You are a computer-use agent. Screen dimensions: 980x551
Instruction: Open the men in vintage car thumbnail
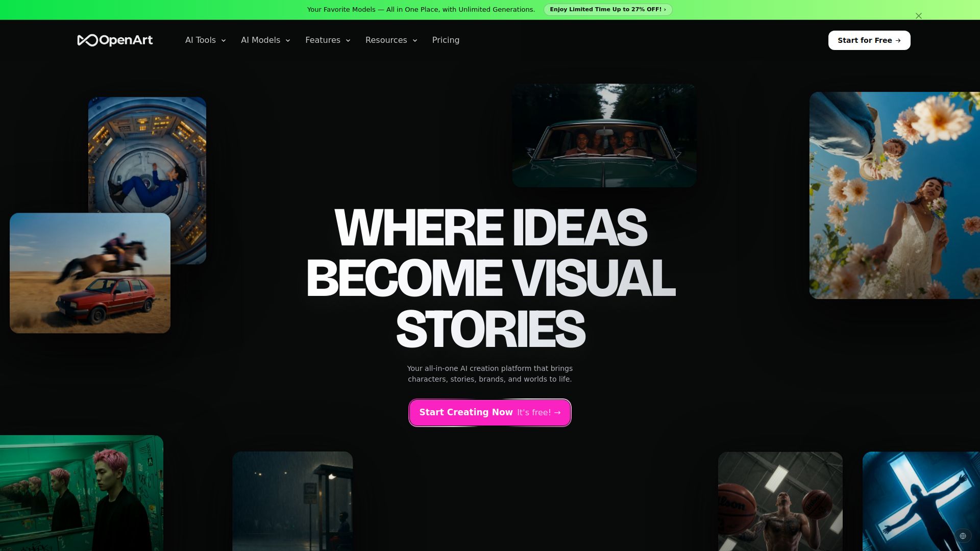point(604,135)
